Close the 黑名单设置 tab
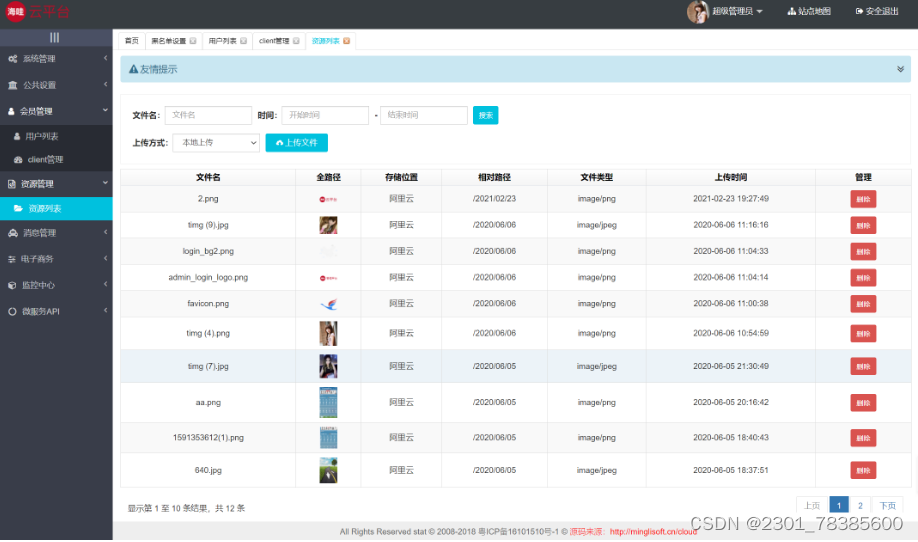918x542 pixels. 193,41
